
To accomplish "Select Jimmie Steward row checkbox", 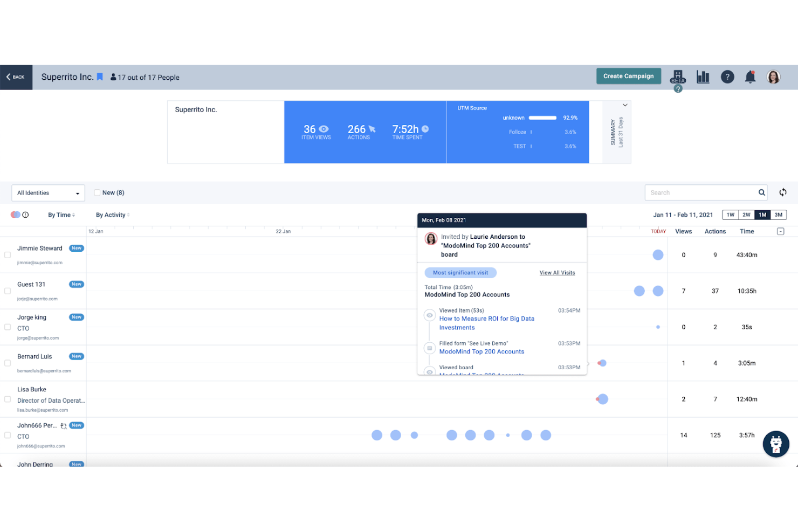I will [8, 255].
